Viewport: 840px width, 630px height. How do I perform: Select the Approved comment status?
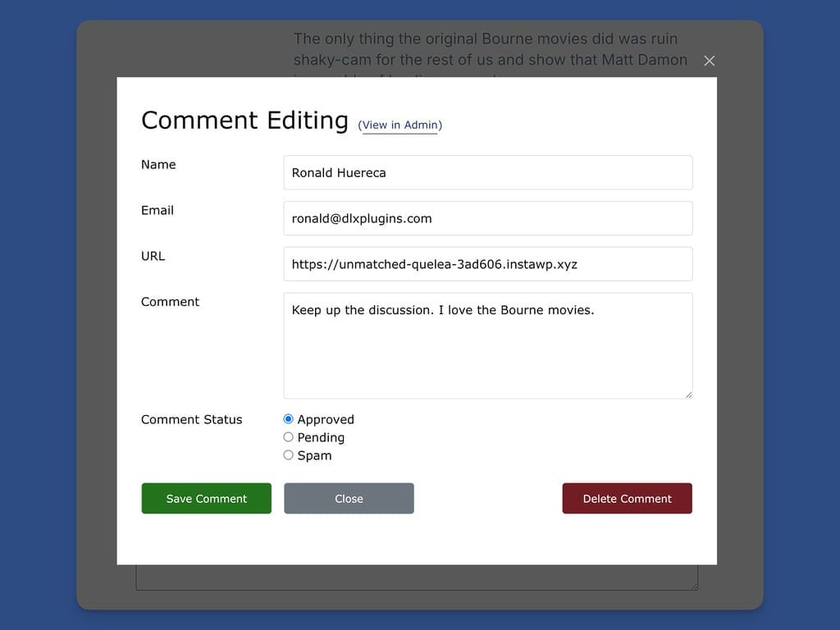(288, 418)
